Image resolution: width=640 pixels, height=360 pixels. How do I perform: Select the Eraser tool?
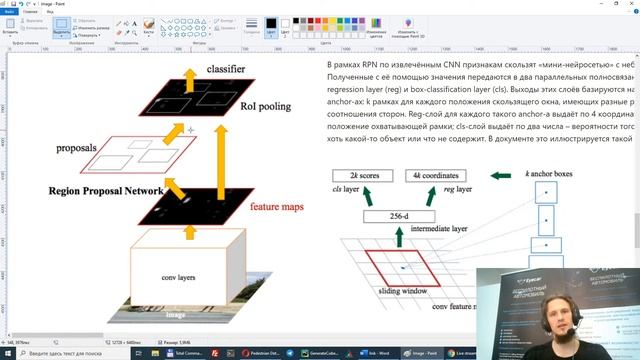tap(119, 32)
